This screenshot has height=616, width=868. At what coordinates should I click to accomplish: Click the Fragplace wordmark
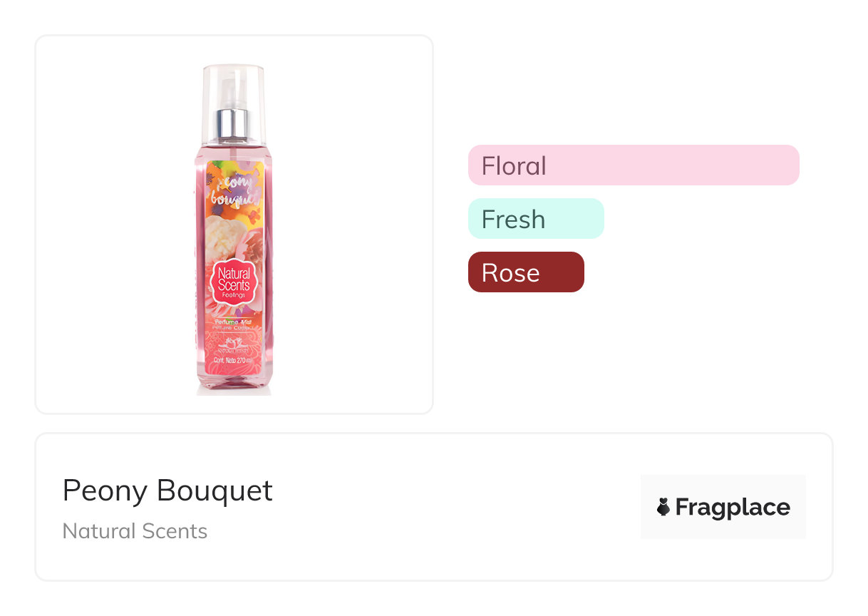coord(733,508)
